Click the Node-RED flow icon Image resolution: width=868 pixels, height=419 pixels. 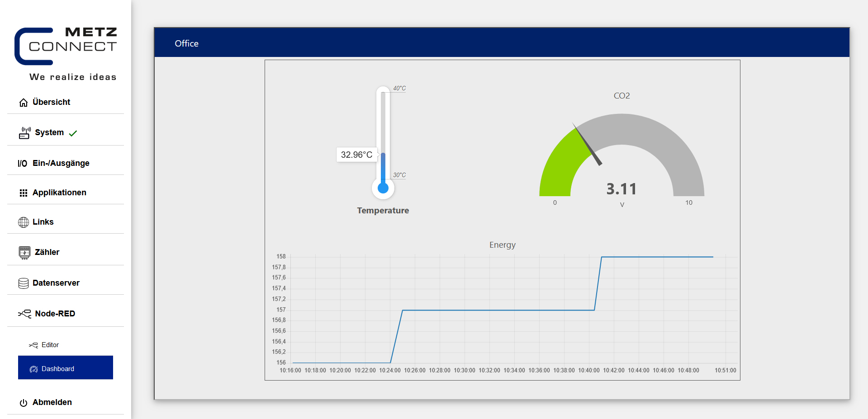pyautogui.click(x=24, y=314)
